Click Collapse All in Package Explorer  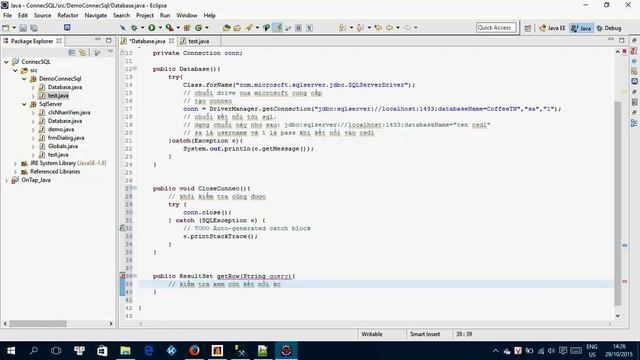point(72,53)
